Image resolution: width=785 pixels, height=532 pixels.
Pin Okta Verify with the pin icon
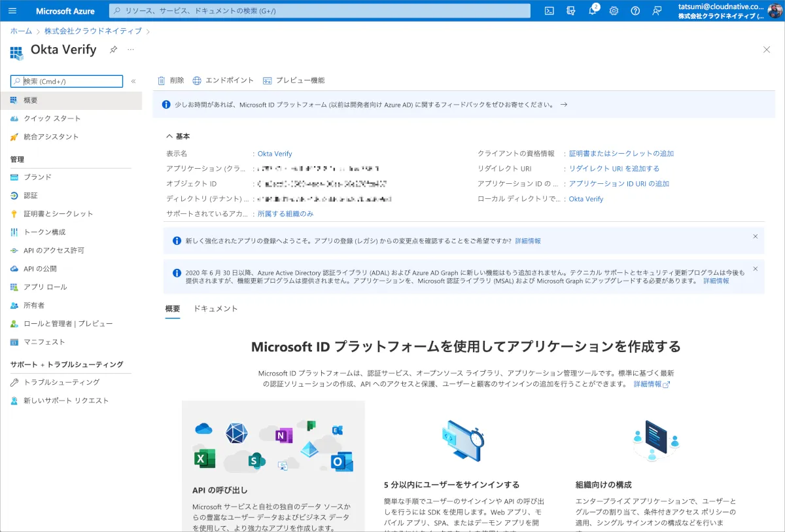113,50
